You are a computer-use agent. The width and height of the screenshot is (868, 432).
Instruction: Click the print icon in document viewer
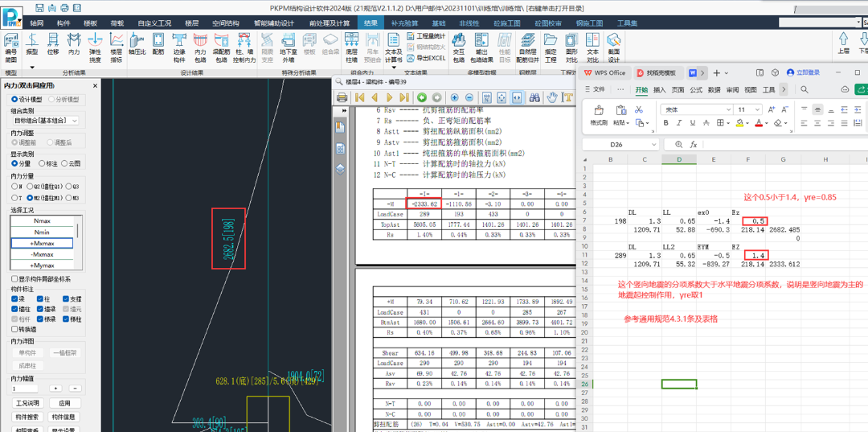coord(342,97)
